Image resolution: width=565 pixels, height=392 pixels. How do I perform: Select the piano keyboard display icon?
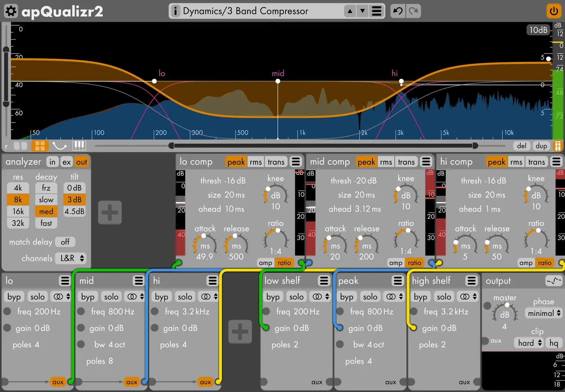point(79,146)
